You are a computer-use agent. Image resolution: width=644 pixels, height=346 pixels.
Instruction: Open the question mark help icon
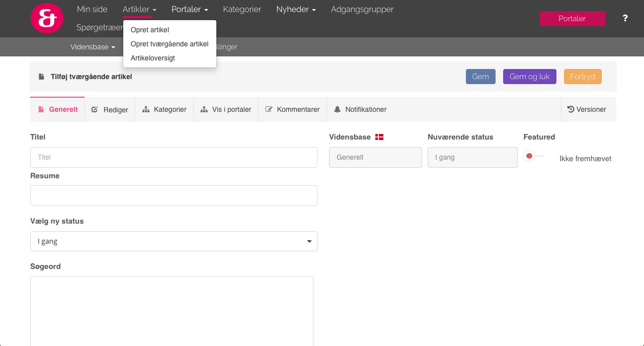(x=625, y=18)
